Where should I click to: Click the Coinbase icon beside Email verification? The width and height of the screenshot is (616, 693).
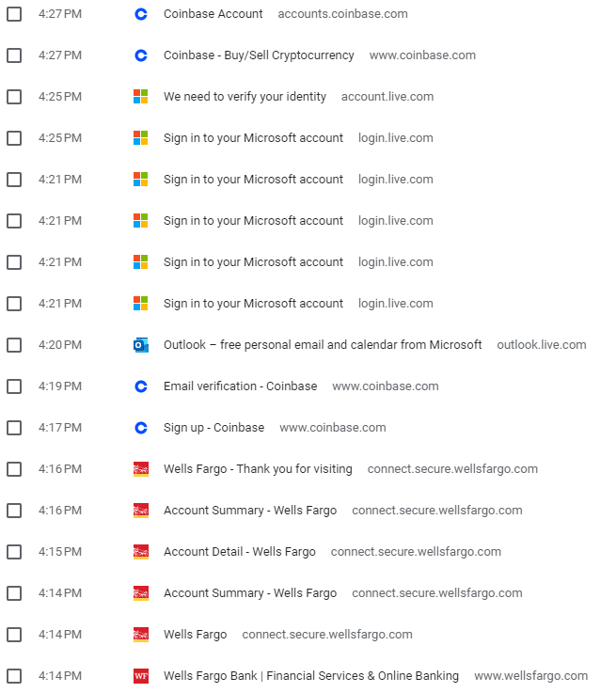click(141, 386)
